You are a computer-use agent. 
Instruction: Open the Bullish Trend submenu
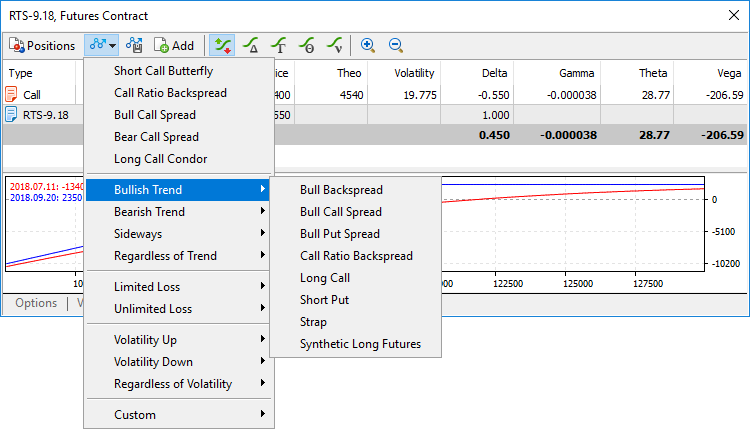[x=179, y=190]
